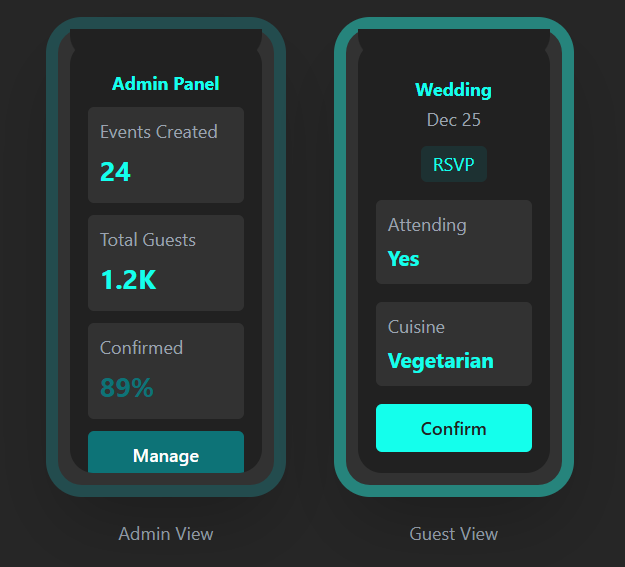Click the Yes attending value

pos(404,259)
